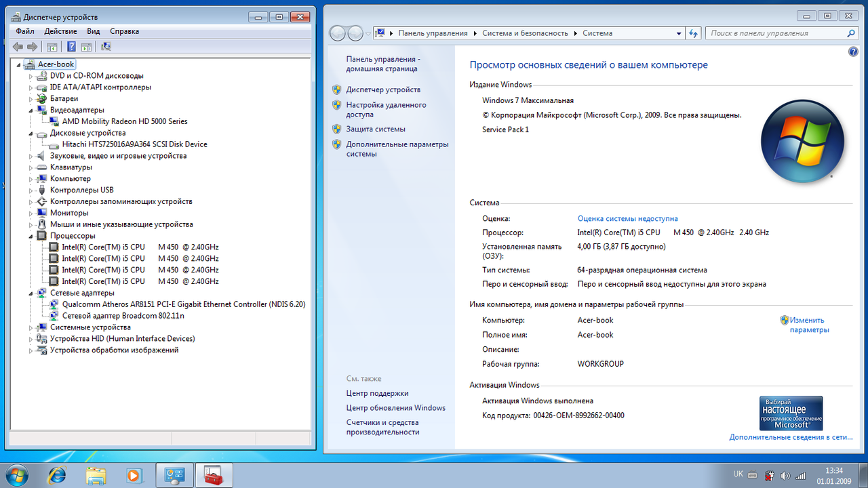Viewport: 868px width, 488px height.
Task: Open Защита системы link
Action: (x=376, y=129)
